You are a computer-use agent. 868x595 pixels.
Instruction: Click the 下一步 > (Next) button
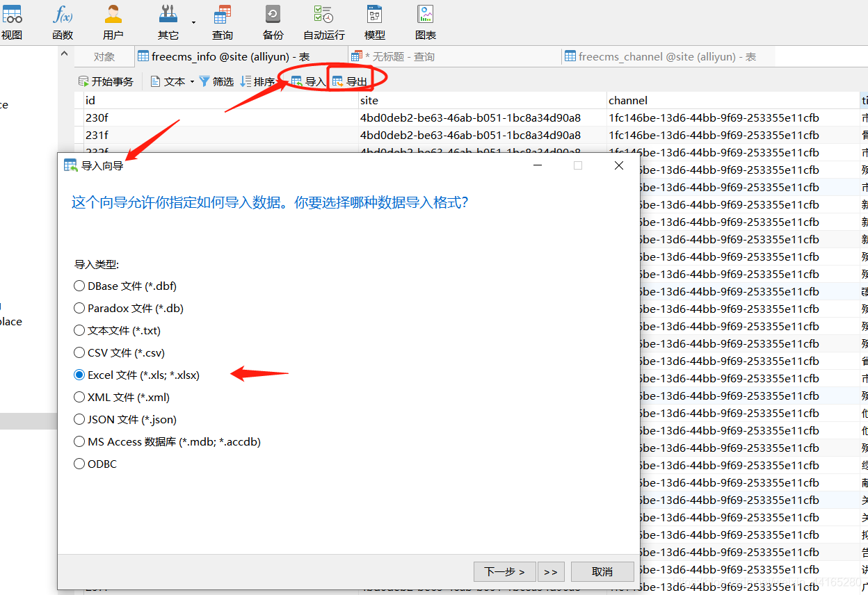pyautogui.click(x=505, y=571)
